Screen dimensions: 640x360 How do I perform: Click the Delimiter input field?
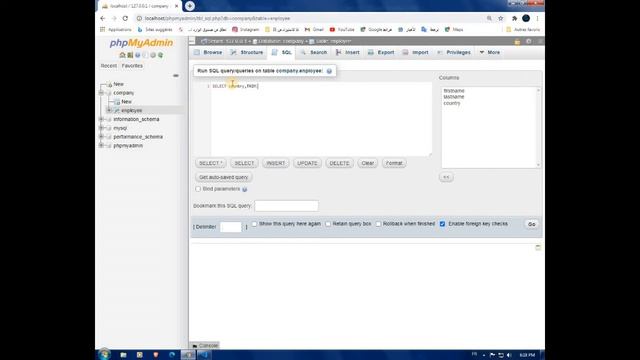(x=231, y=227)
